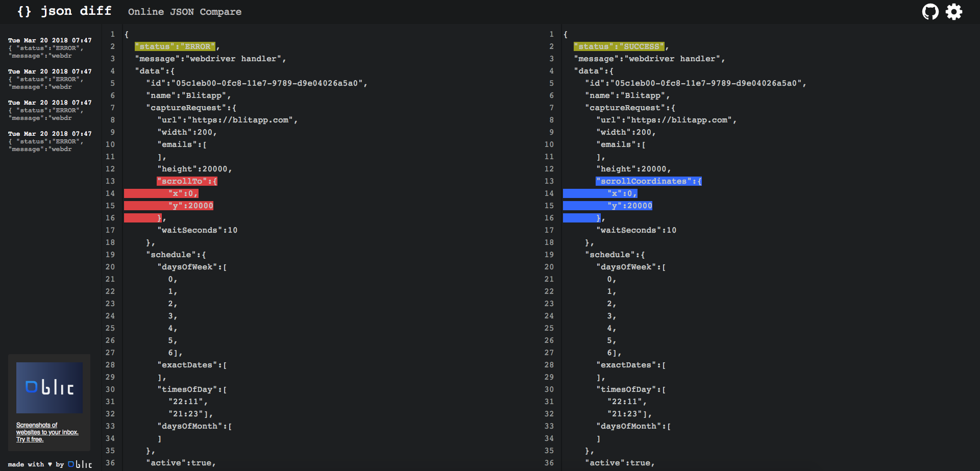Open the second saved diff in the history sidebar
Image resolution: width=980 pixels, height=471 pixels.
[48, 79]
